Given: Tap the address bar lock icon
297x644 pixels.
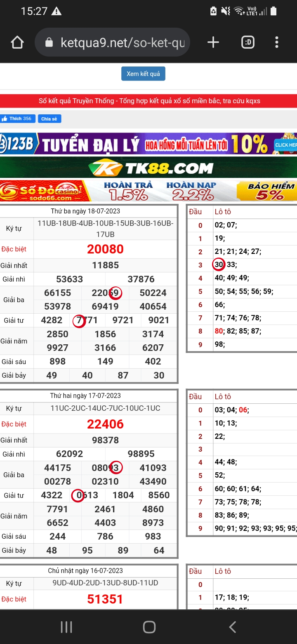Looking at the screenshot, I should coord(49,43).
